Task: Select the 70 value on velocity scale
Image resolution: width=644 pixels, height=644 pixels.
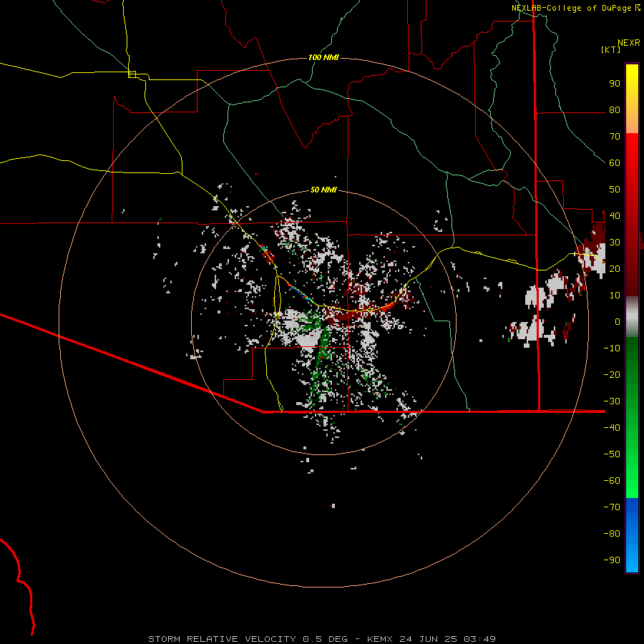Action: [x=615, y=137]
